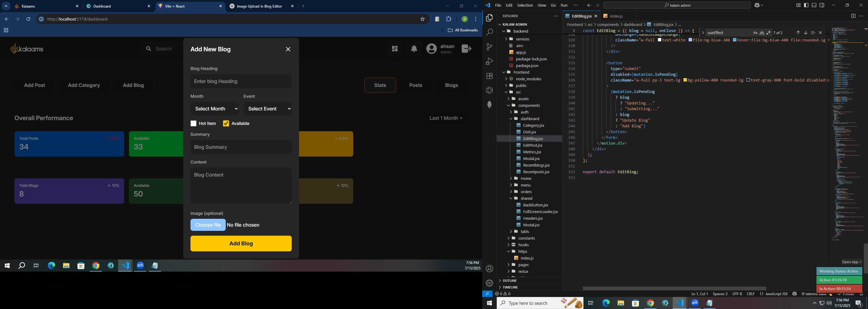The width and height of the screenshot is (868, 309).
Task: Expand the node_modules folder
Action: [x=528, y=79]
